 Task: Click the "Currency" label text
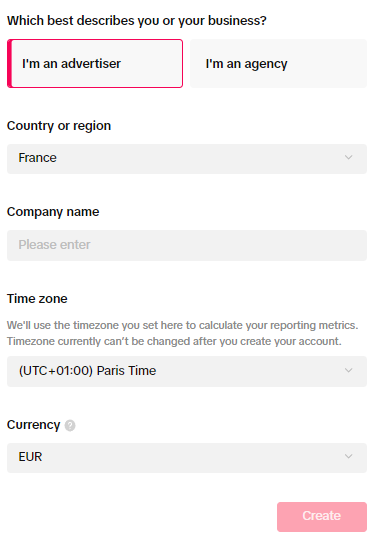click(x=34, y=425)
